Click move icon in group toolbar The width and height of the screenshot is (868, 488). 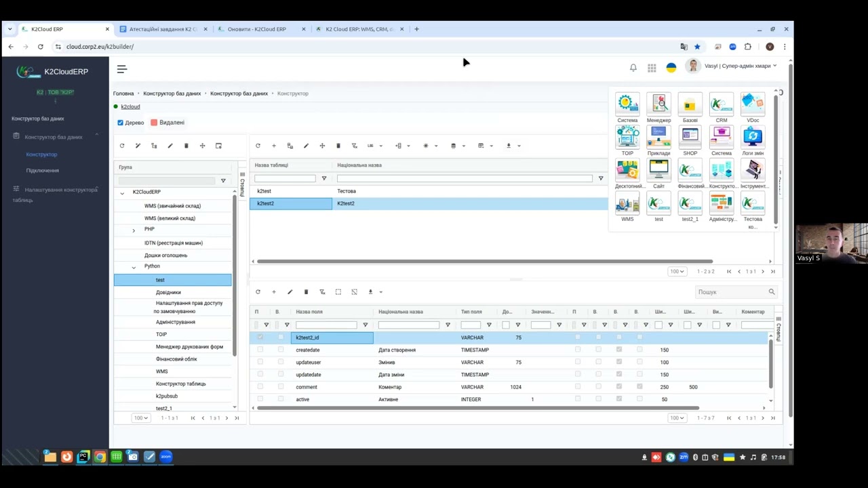202,146
